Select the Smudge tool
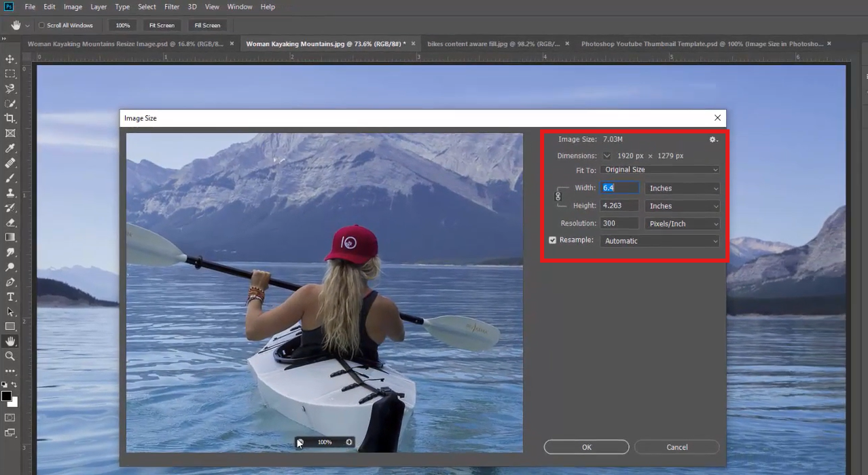This screenshot has height=475, width=868. click(x=10, y=252)
